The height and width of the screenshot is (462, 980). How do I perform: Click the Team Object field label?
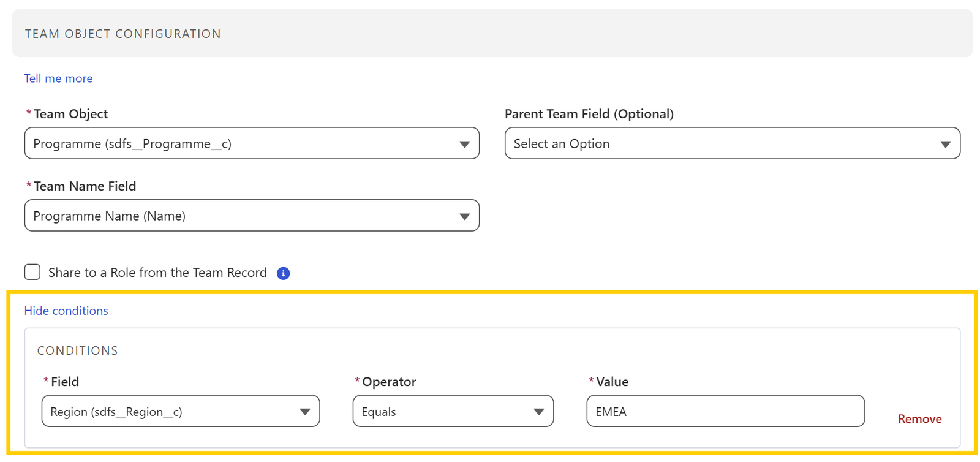pyautogui.click(x=70, y=114)
